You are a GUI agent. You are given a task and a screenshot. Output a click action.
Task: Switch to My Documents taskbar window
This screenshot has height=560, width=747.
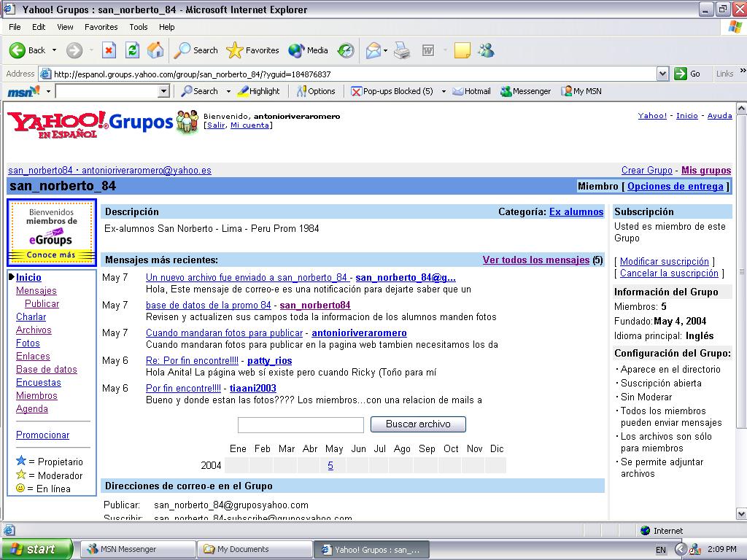point(255,549)
